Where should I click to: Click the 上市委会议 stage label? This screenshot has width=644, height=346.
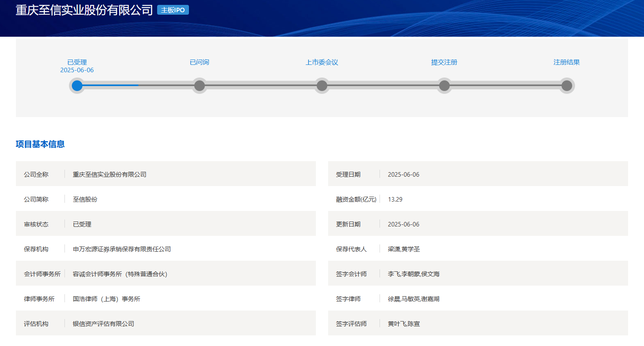(322, 62)
